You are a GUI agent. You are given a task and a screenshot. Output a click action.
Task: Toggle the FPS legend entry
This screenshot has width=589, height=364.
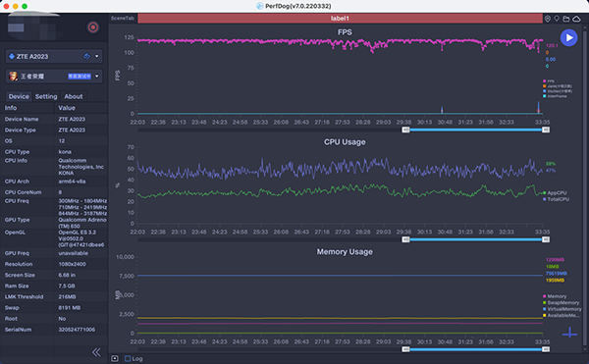click(549, 81)
